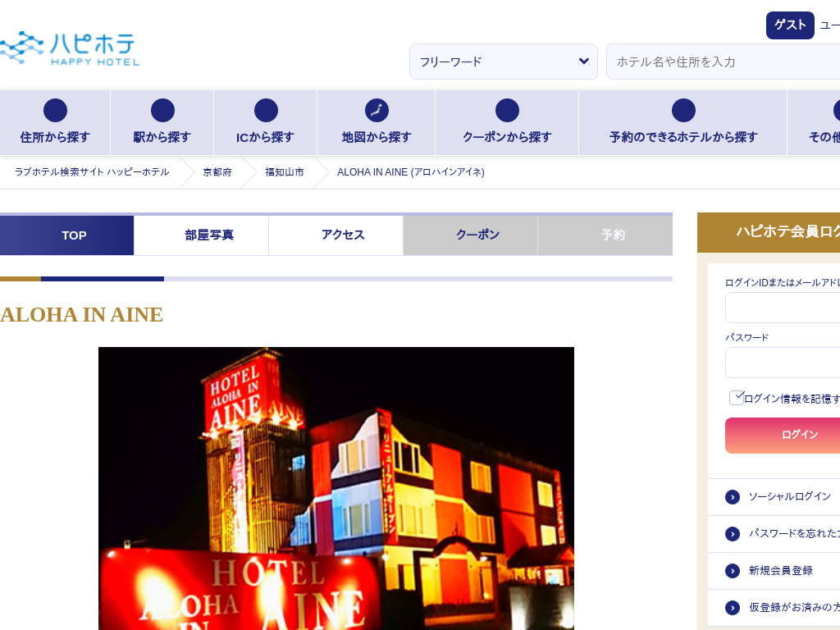Click the circle icon above クーポンから探す
The image size is (840, 630).
507,111
